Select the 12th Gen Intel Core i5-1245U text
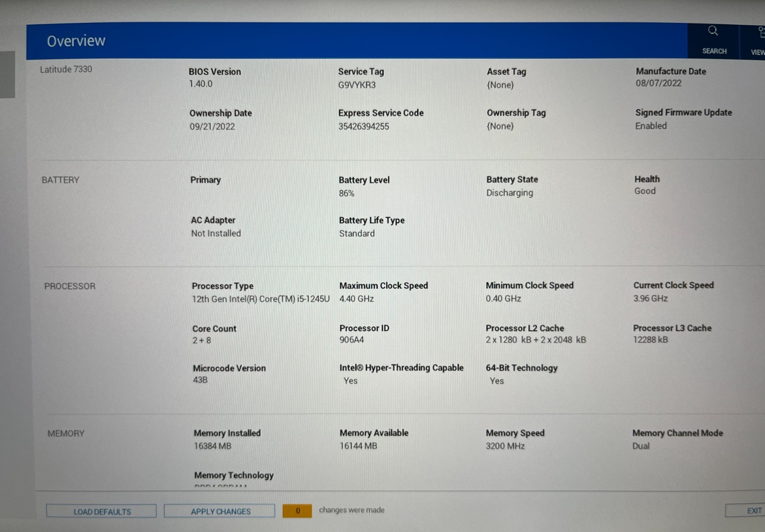765x532 pixels. pos(261,299)
